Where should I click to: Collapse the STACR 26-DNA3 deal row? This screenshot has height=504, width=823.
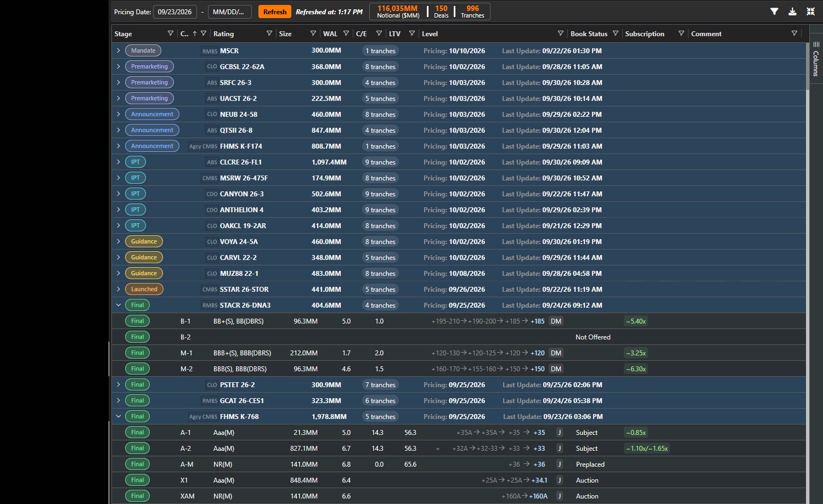pyautogui.click(x=119, y=305)
